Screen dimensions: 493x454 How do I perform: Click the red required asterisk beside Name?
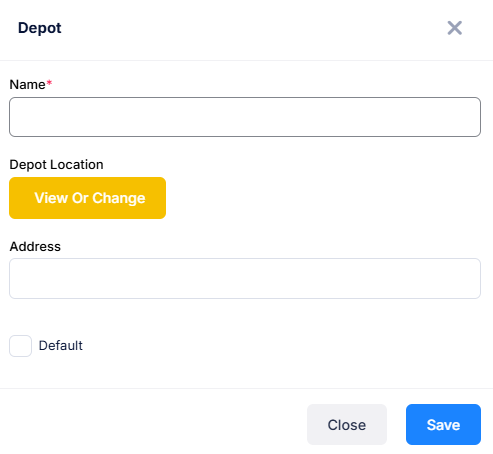pos(49,82)
